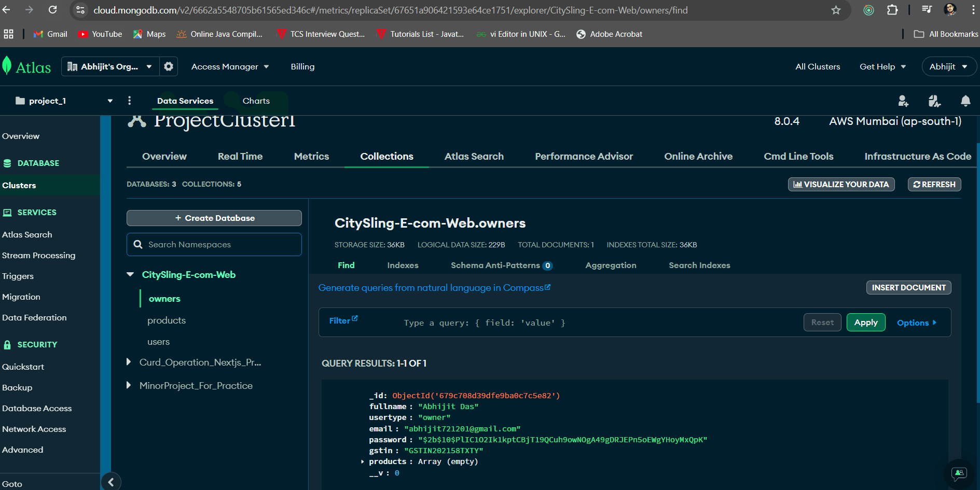The image size is (980, 490).
Task: Open Generate queries in Compass link
Action: [x=435, y=288]
